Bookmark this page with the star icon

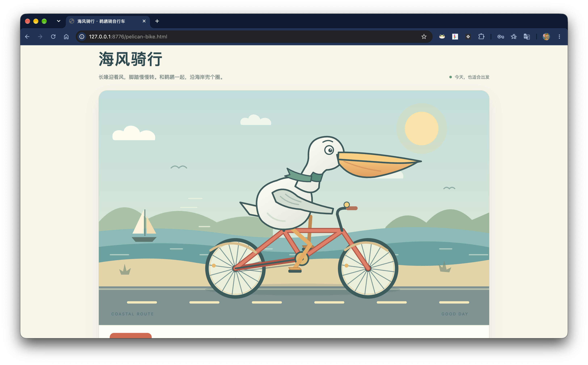pos(424,37)
